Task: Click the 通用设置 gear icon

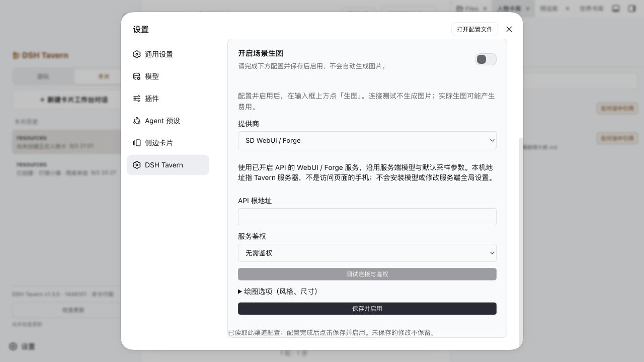Action: pyautogui.click(x=137, y=54)
